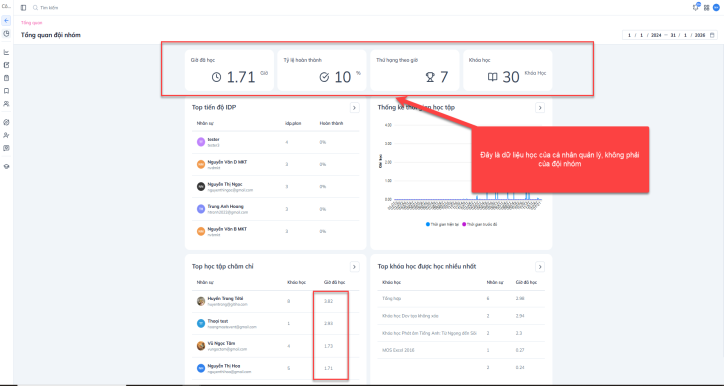Toggle the Thời gian trước đó legend

click(479, 224)
